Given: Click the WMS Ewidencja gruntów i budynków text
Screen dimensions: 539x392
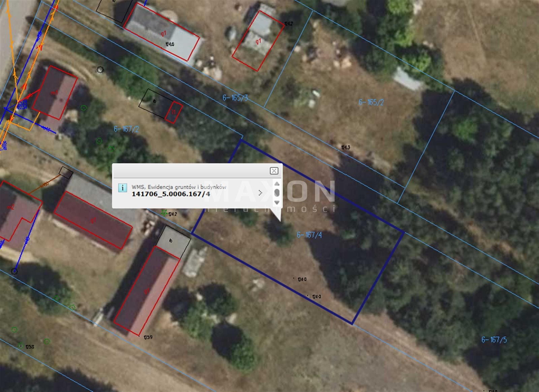Looking at the screenshot, I should pyautogui.click(x=179, y=187).
